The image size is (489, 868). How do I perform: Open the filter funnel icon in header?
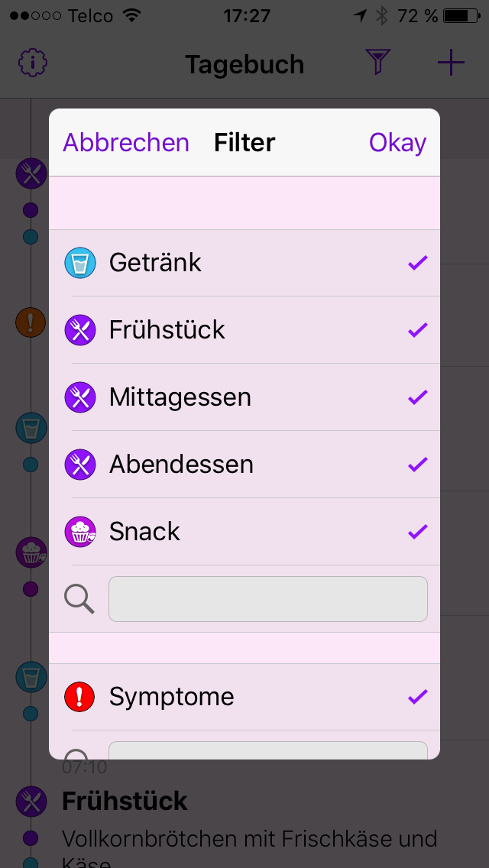[x=378, y=63]
